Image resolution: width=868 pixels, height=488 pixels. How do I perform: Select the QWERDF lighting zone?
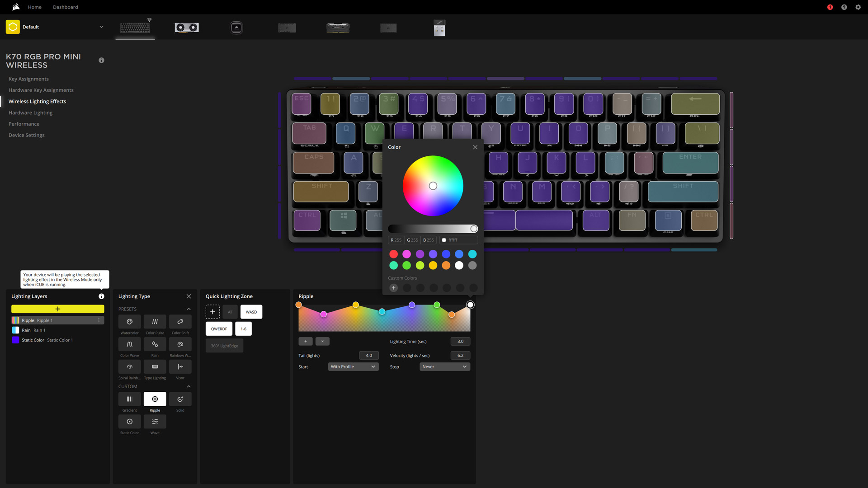point(219,329)
